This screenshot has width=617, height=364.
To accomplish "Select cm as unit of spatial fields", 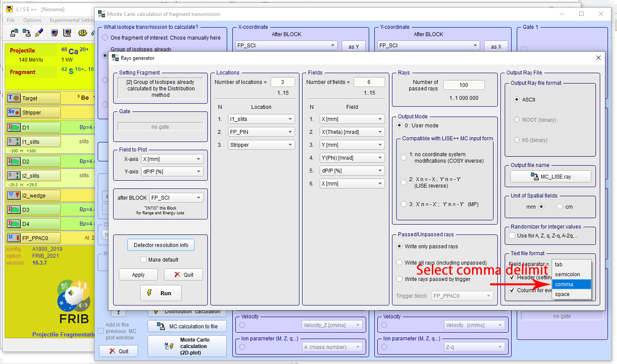I will click(x=560, y=207).
